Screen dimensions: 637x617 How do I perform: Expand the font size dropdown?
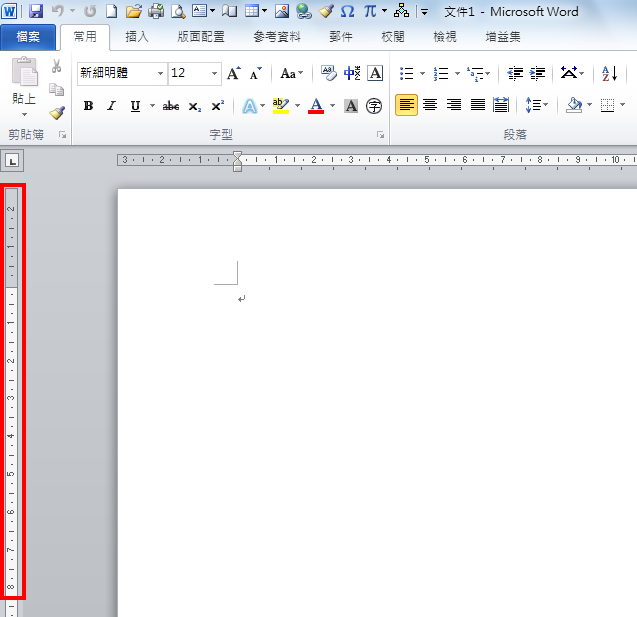pyautogui.click(x=215, y=74)
